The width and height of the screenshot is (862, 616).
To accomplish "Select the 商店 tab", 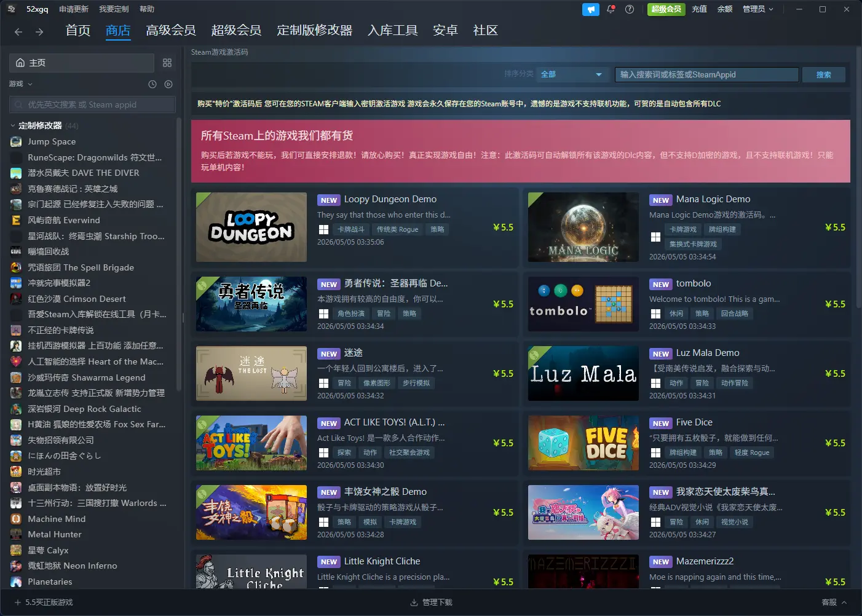I will pos(118,31).
